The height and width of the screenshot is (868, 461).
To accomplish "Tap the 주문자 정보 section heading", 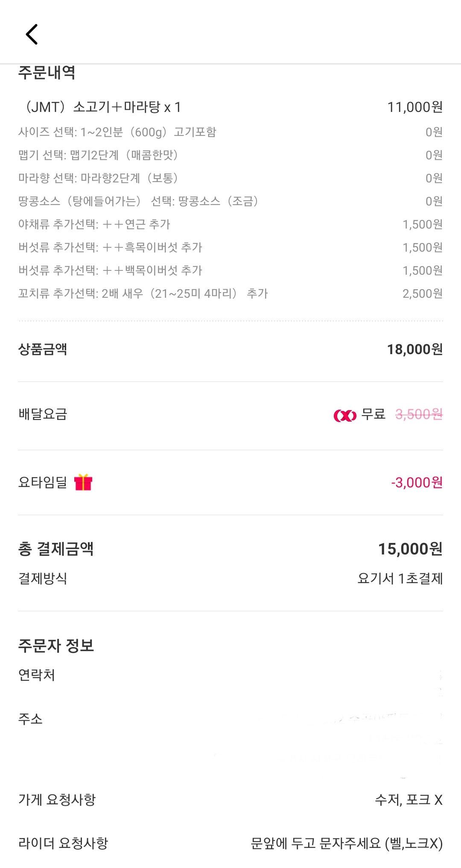I will click(x=56, y=645).
